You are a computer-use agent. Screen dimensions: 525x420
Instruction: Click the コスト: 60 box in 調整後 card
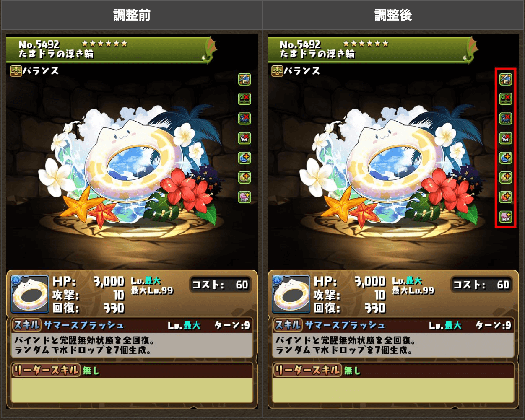click(481, 285)
